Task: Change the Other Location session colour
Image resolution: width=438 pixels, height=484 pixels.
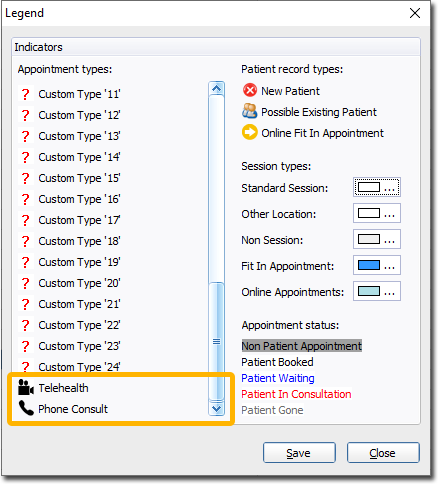Action: (377, 213)
